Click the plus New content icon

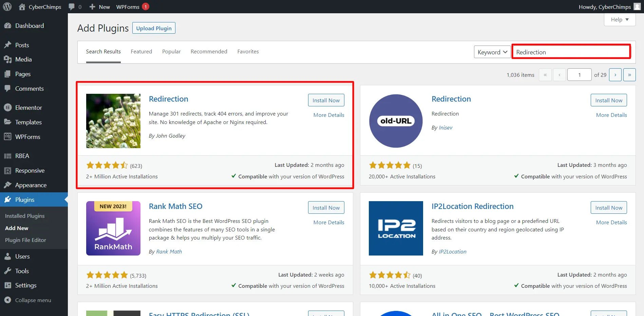pyautogui.click(x=92, y=7)
